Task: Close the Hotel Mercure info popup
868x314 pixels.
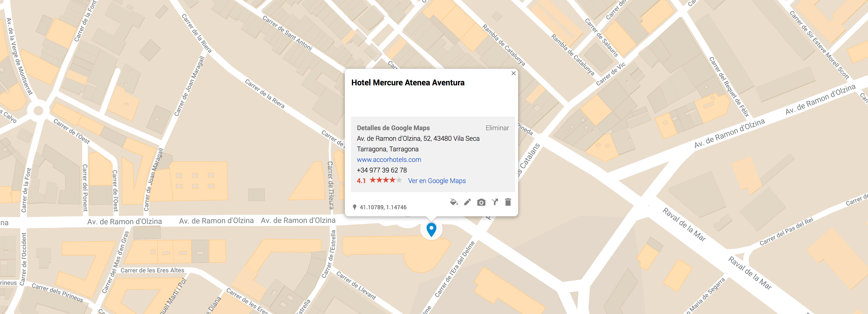Action: 513,73
